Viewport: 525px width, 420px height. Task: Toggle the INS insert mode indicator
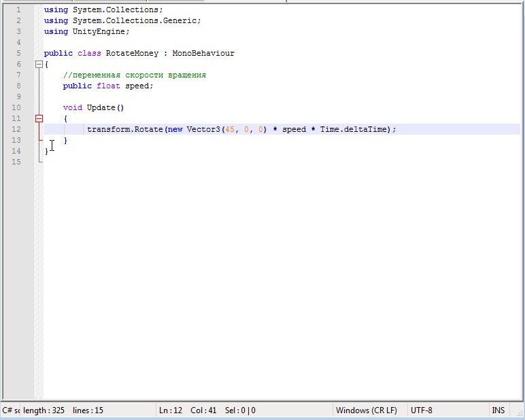pyautogui.click(x=498, y=410)
